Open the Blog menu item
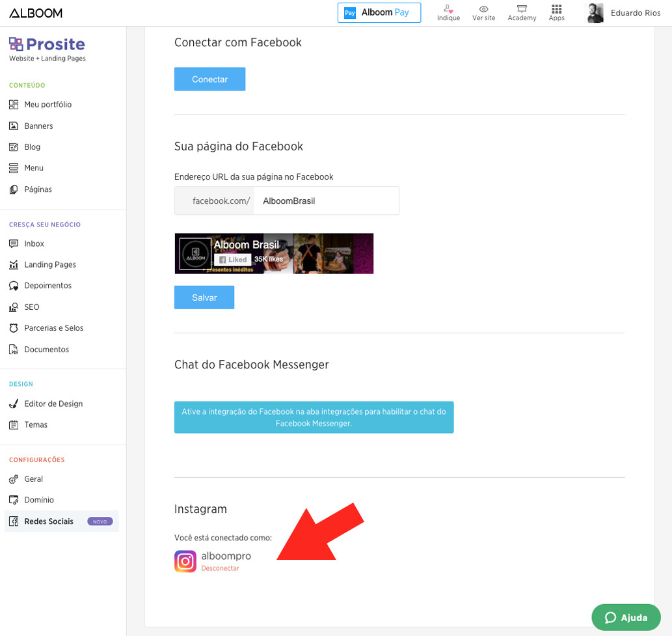 [x=32, y=147]
